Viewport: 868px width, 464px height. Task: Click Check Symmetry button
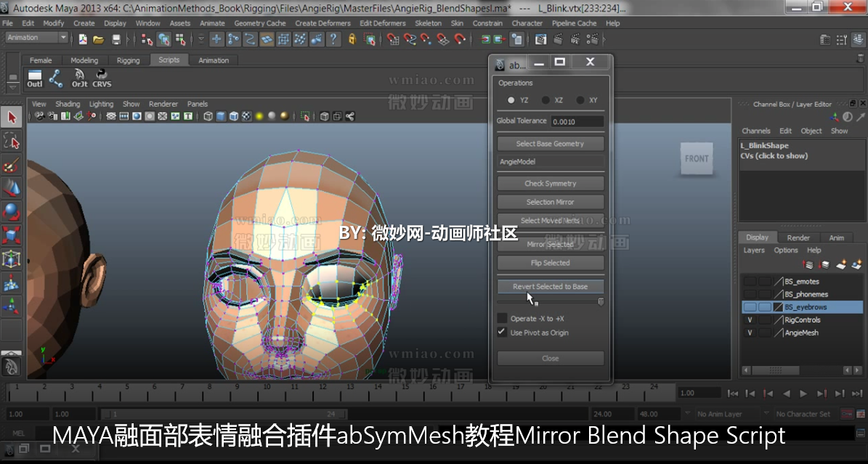(x=551, y=183)
